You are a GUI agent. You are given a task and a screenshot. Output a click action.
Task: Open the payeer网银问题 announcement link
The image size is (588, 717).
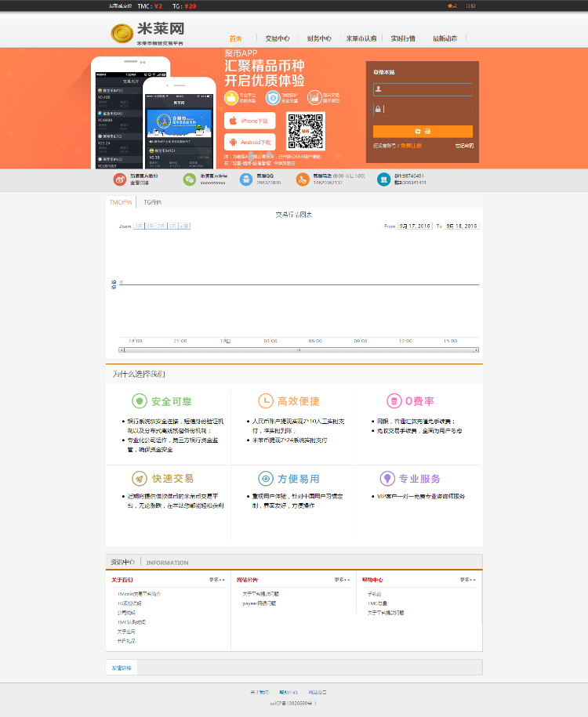click(x=259, y=603)
